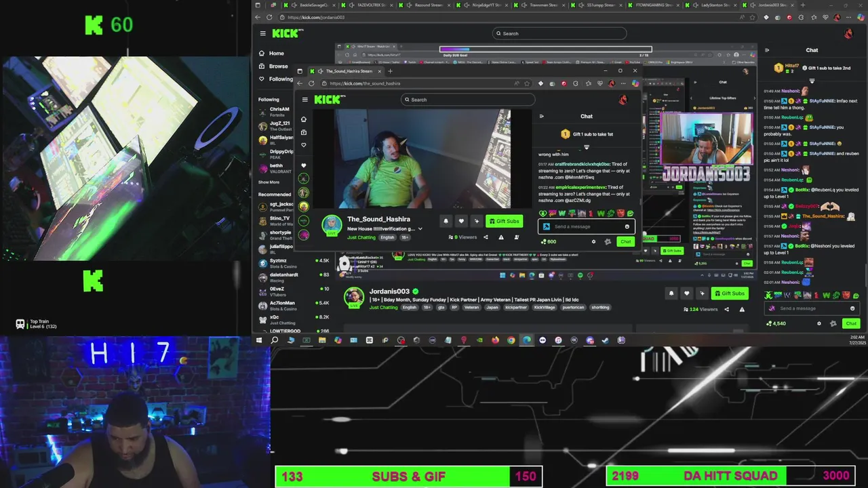Open hamburger menu in The_Sound_Hashira window

pyautogui.click(x=304, y=100)
